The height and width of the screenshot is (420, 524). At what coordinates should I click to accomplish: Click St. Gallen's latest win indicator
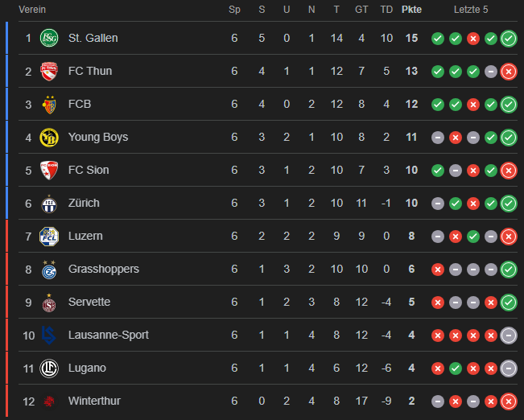508,38
